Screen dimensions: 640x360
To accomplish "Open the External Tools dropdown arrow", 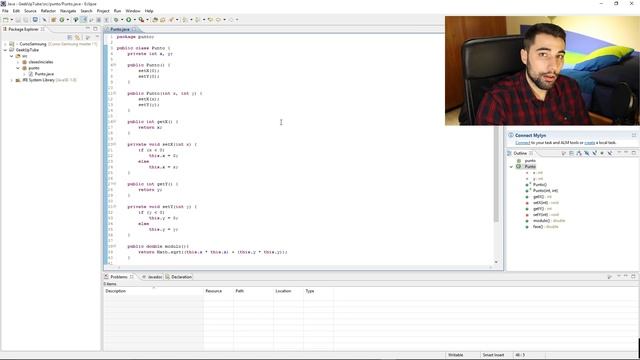I will click(x=147, y=20).
